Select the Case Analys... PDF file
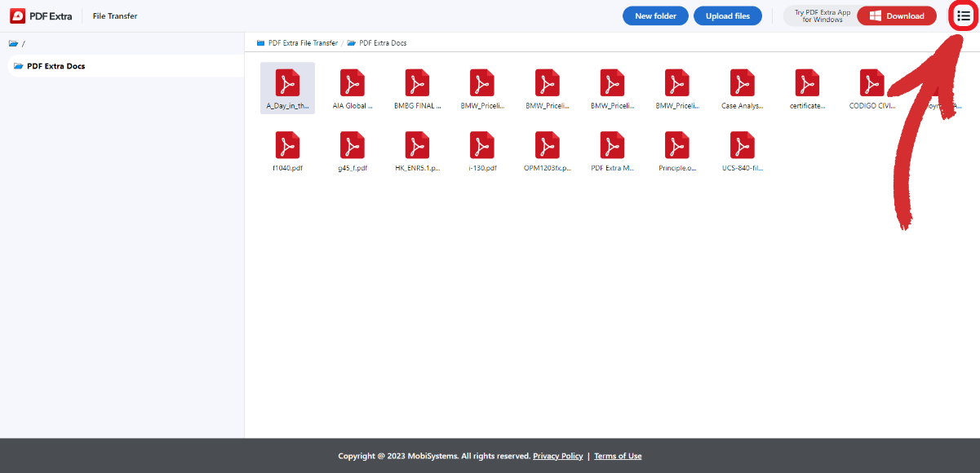980x473 pixels. [742, 88]
